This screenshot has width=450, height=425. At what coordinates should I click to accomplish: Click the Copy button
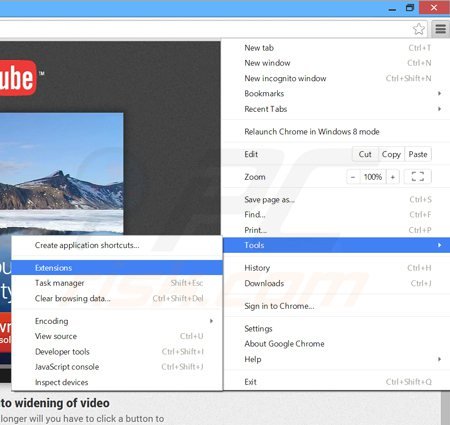point(391,154)
